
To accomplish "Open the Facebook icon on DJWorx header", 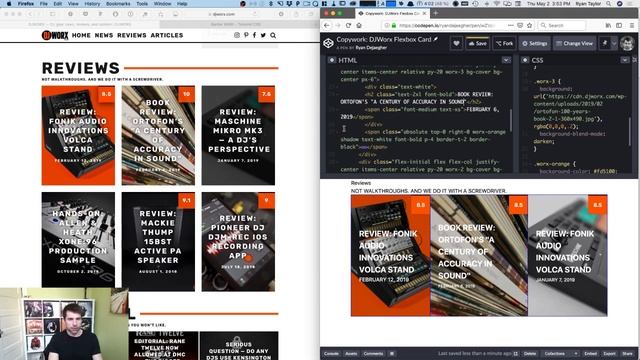I will tap(254, 35).
